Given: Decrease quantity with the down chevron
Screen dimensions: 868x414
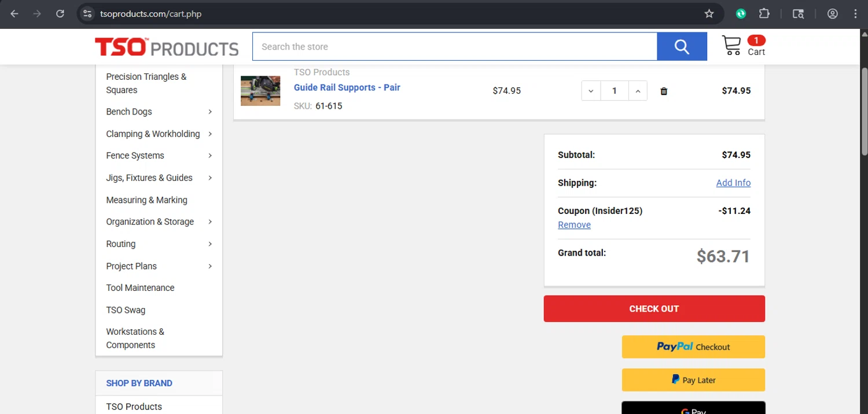Looking at the screenshot, I should coord(591,91).
